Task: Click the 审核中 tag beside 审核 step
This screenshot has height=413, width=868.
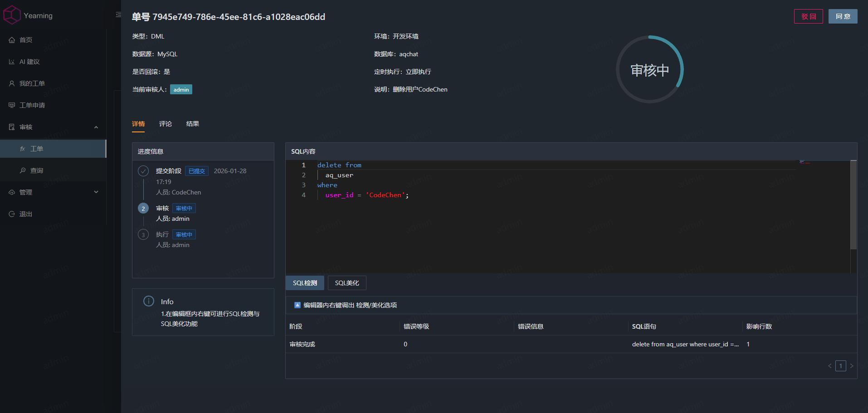Action: click(x=184, y=209)
